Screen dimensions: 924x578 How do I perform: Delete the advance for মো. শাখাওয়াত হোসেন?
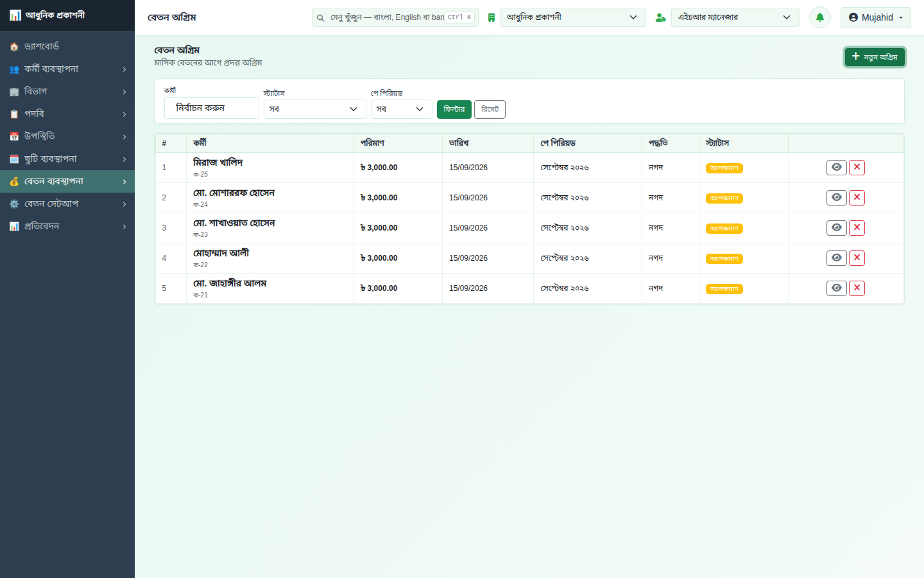click(857, 228)
